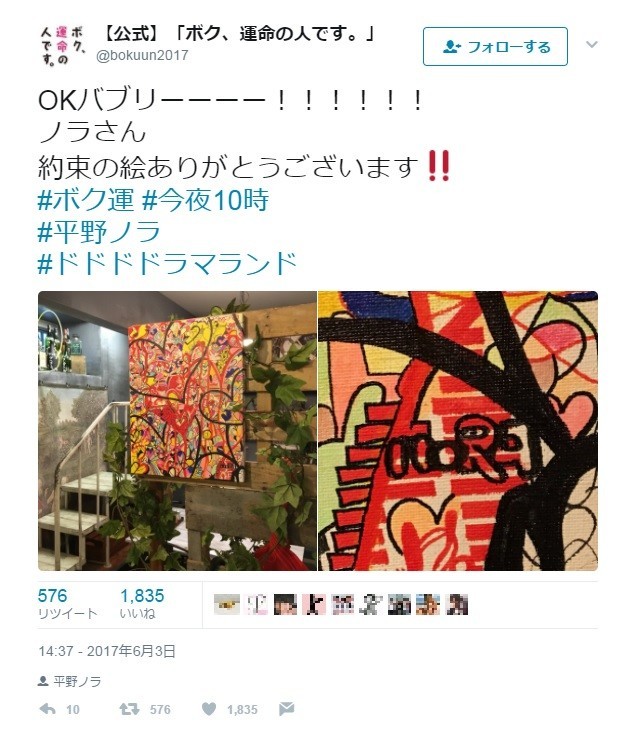Image resolution: width=635 pixels, height=741 pixels.
Task: Enlarge the left painting photo
Action: pos(177,431)
